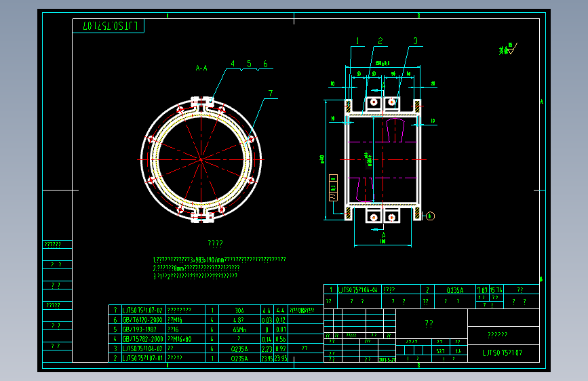Select balloon number 5 above the circular view

[x=249, y=64]
